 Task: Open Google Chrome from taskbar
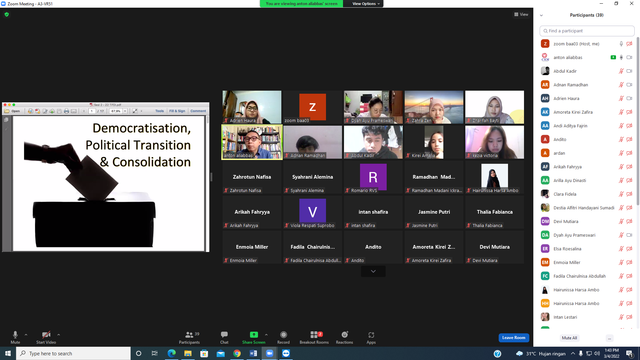tap(237, 353)
